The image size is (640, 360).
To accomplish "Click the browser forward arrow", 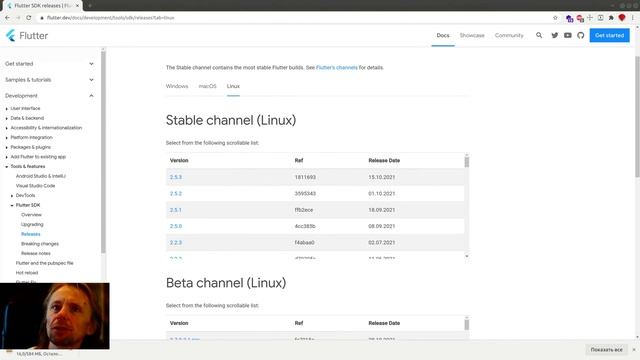I will (18, 18).
